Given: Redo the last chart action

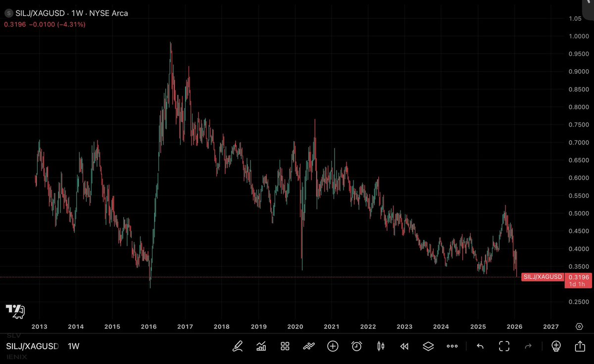Looking at the screenshot, I should coord(528,346).
